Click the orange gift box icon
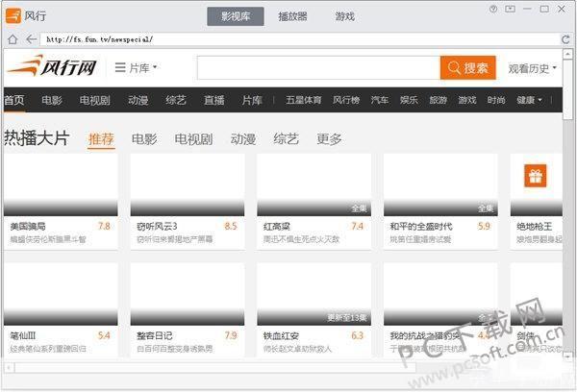The image size is (577, 392). point(536,176)
